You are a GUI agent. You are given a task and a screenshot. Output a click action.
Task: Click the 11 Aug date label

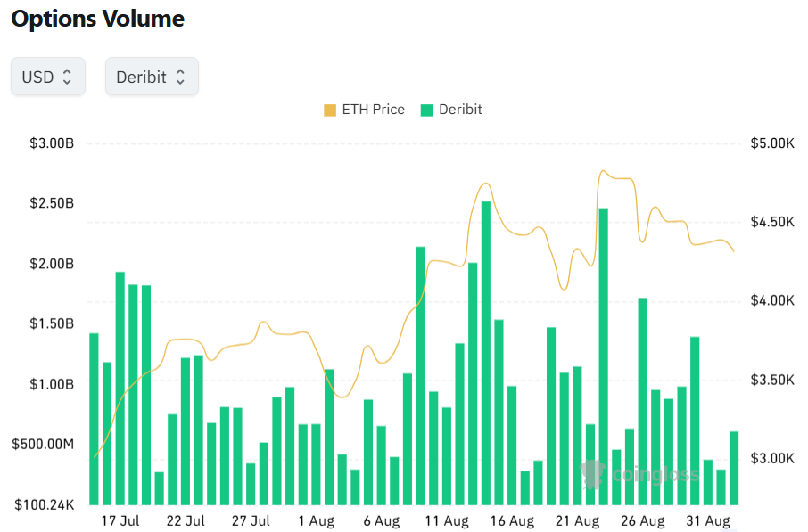[447, 521]
